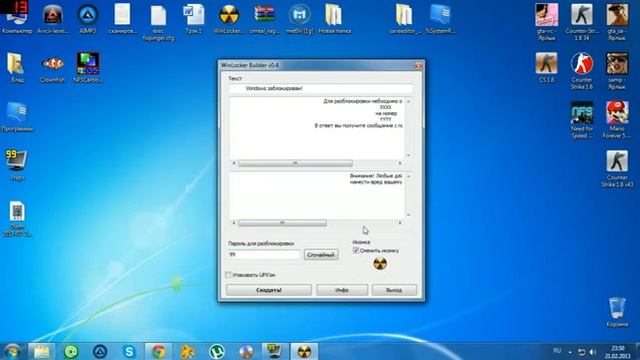
Task: Click the Создать! button
Action: click(269, 290)
